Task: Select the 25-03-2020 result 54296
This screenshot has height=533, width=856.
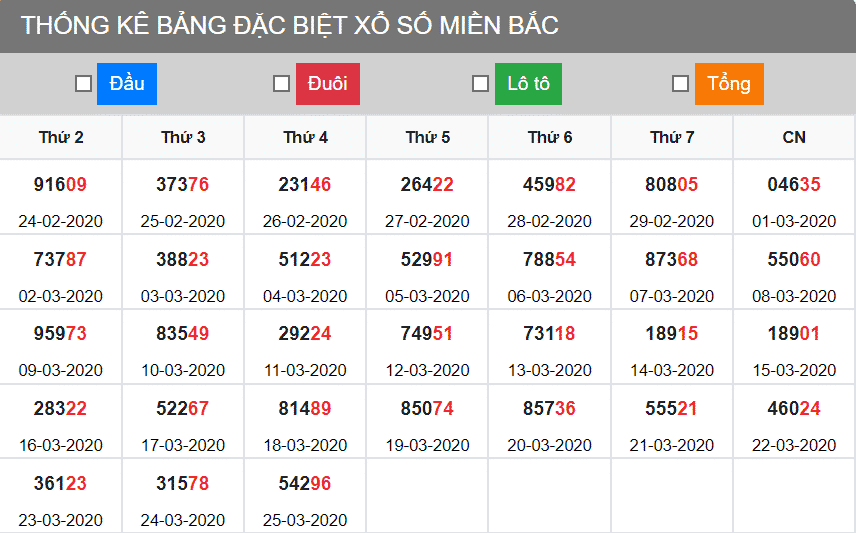Action: point(305,483)
